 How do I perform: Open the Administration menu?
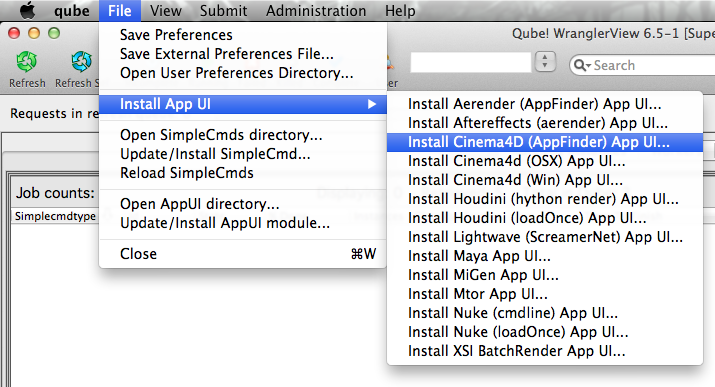(x=316, y=10)
